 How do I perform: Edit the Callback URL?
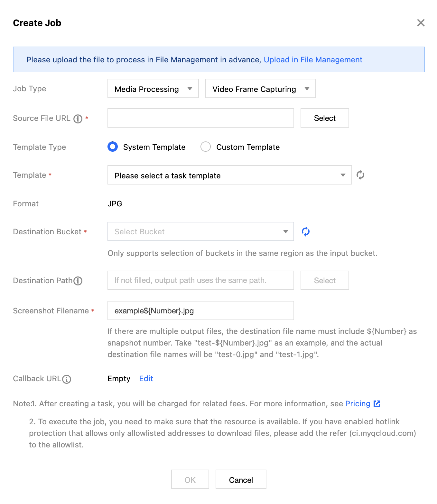[146, 379]
